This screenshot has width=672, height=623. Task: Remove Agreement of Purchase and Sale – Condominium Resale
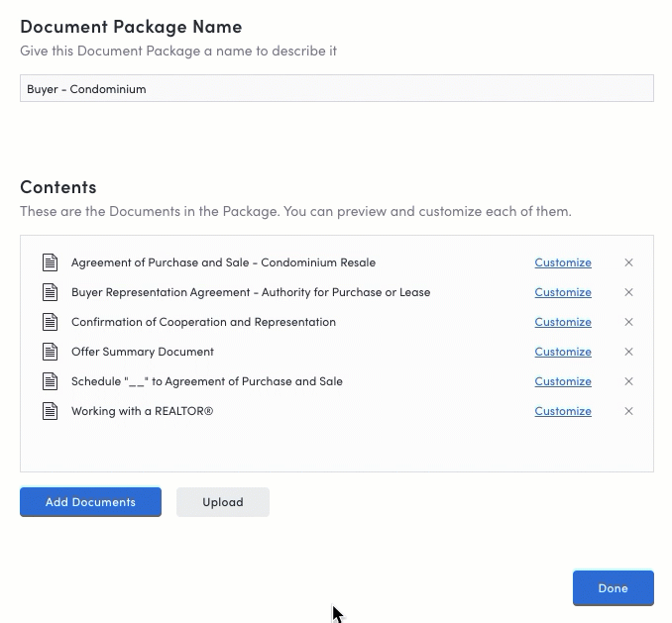click(x=628, y=262)
